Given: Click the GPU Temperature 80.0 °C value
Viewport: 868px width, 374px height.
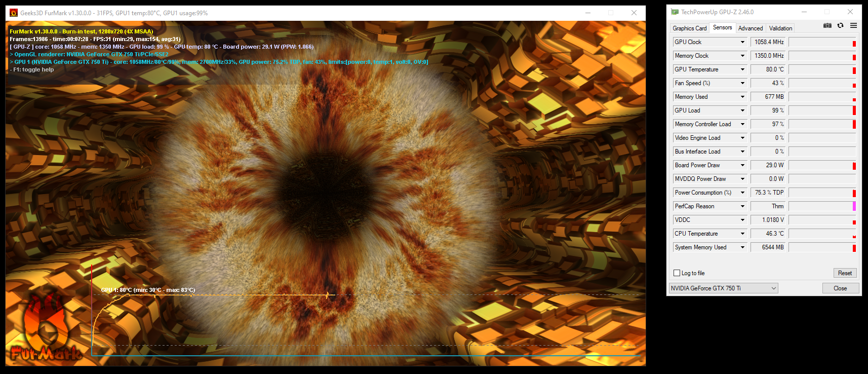Looking at the screenshot, I should pos(768,69).
